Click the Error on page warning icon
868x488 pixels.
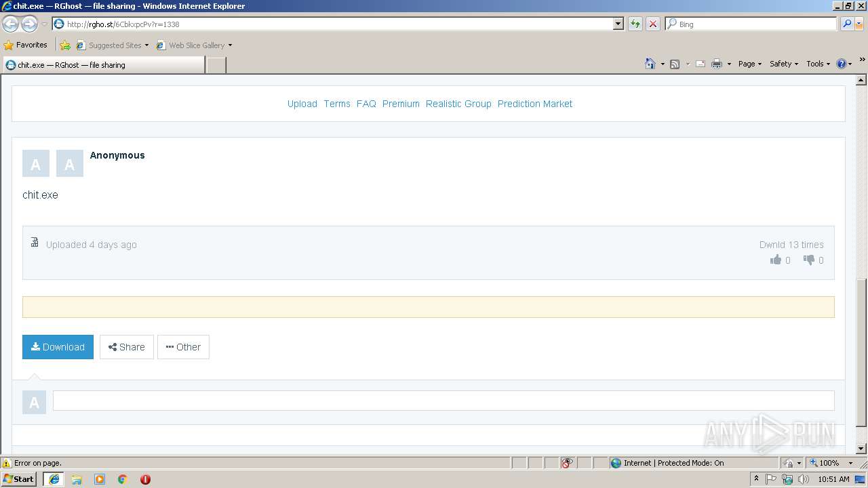[x=7, y=463]
